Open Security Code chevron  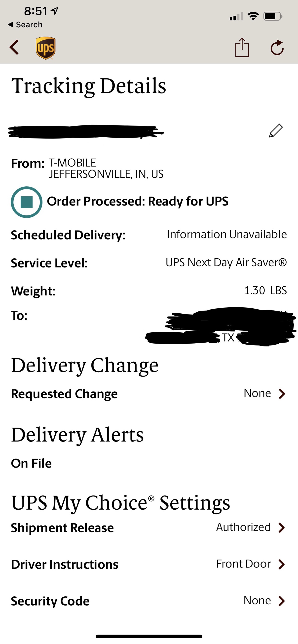pyautogui.click(x=282, y=601)
